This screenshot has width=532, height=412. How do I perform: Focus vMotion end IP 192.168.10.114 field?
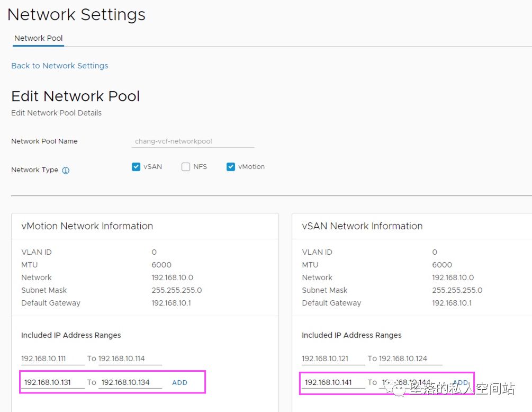(130, 359)
